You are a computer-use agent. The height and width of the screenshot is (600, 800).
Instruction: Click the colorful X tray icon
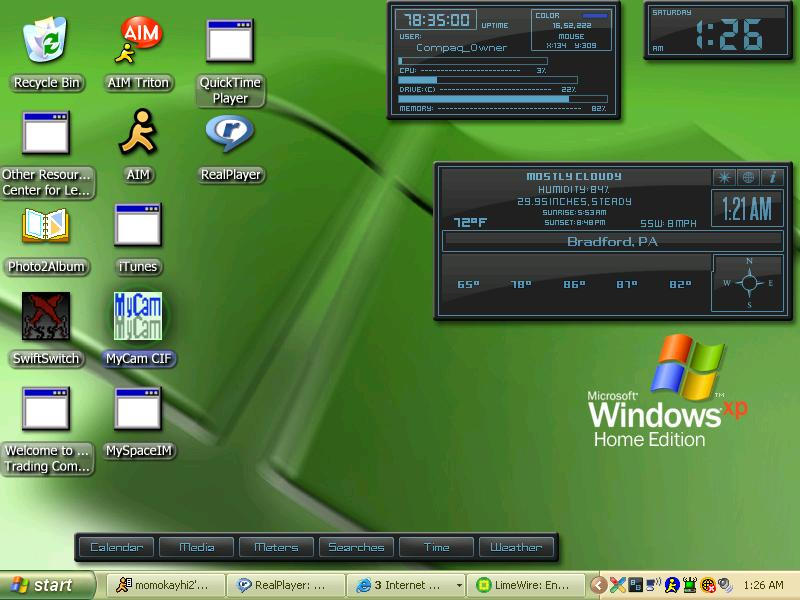coord(617,585)
